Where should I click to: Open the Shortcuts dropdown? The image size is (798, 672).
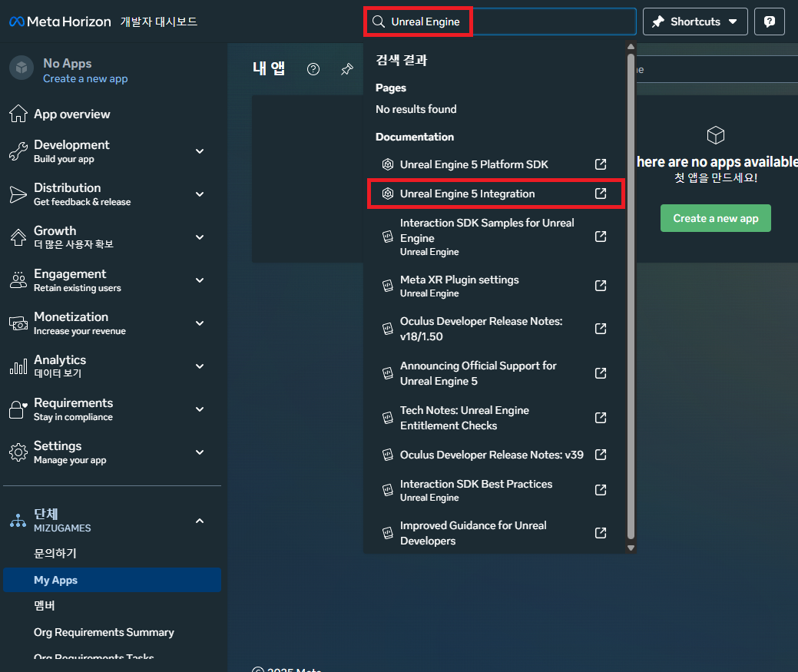click(x=694, y=22)
